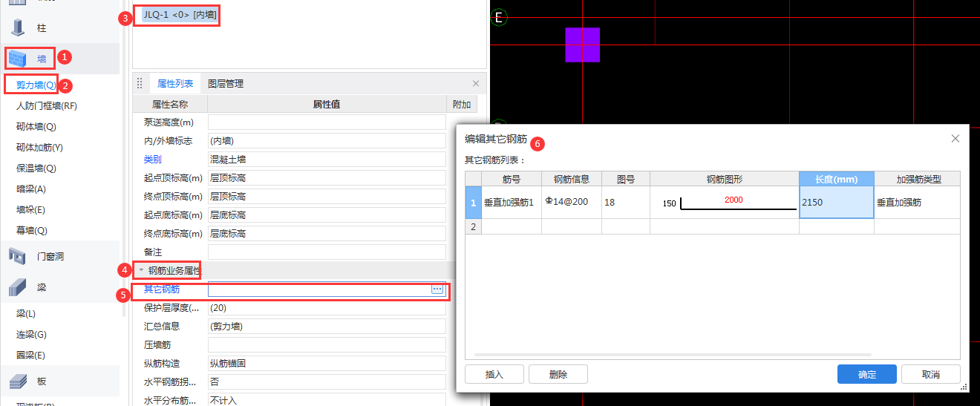Close the 编辑其它钢筋 dialog

[955, 138]
